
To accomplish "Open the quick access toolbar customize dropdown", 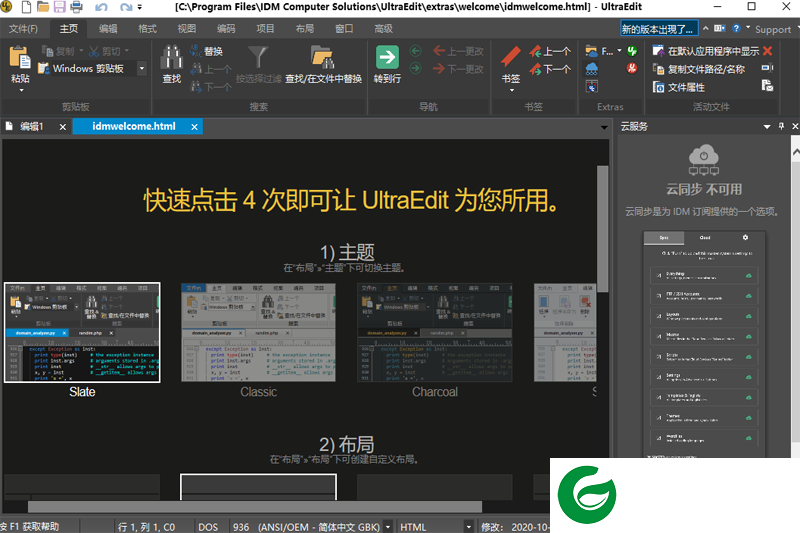I will 140,8.
